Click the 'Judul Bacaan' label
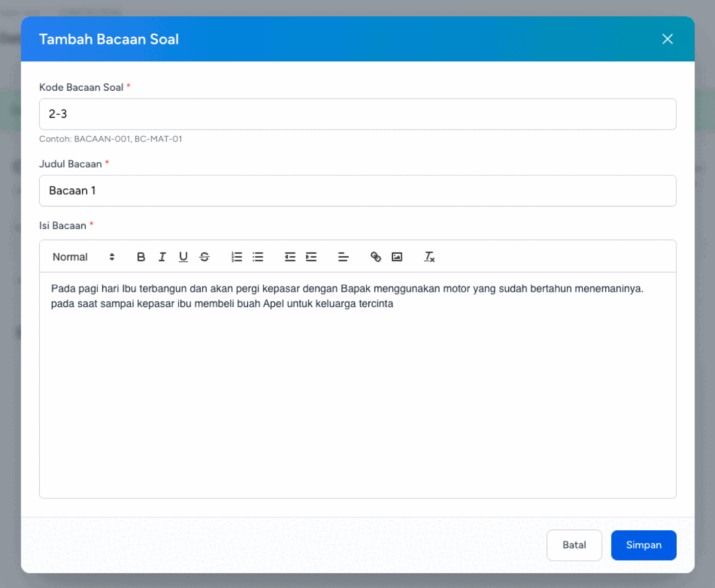The image size is (715, 588). click(70, 164)
